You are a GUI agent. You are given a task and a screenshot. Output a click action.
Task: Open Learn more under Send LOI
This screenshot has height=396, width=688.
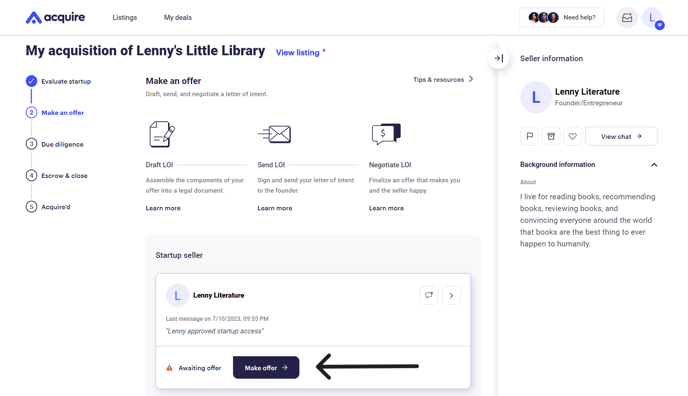point(275,208)
